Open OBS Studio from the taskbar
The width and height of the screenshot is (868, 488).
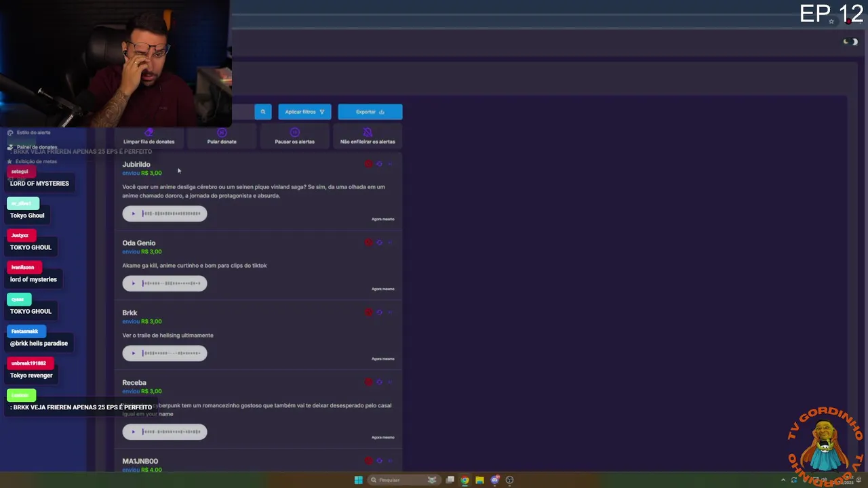click(510, 480)
